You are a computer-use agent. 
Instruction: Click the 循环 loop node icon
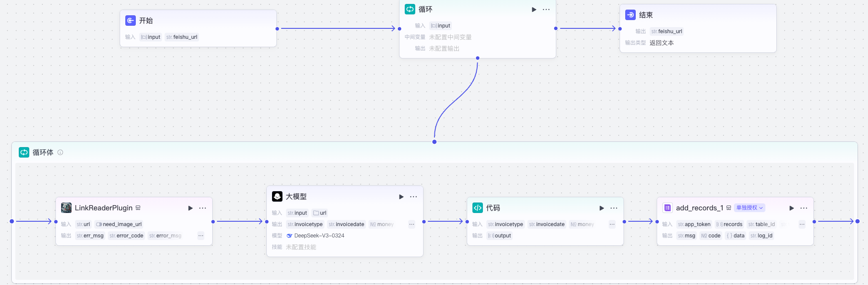410,9
